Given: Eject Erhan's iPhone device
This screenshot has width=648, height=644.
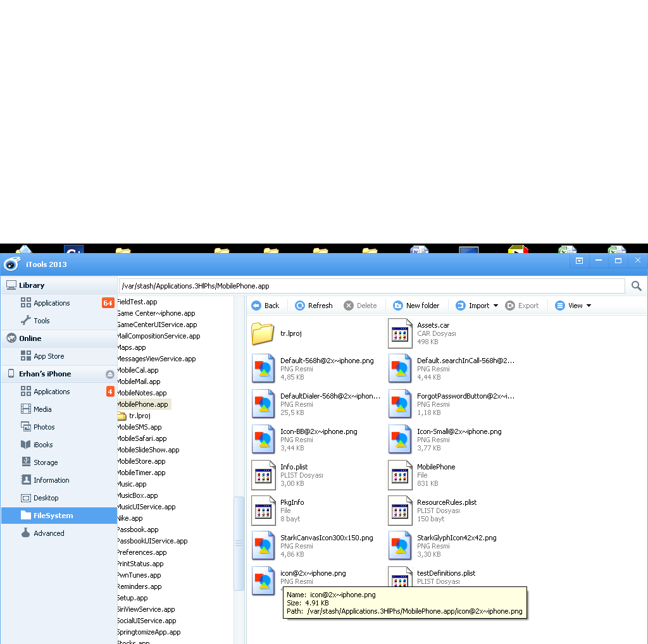Looking at the screenshot, I should 109,375.
